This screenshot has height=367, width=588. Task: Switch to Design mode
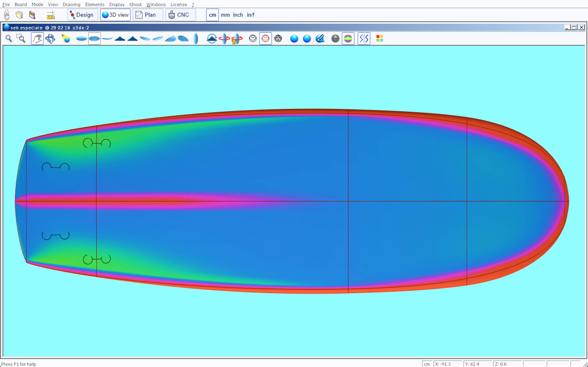click(82, 15)
